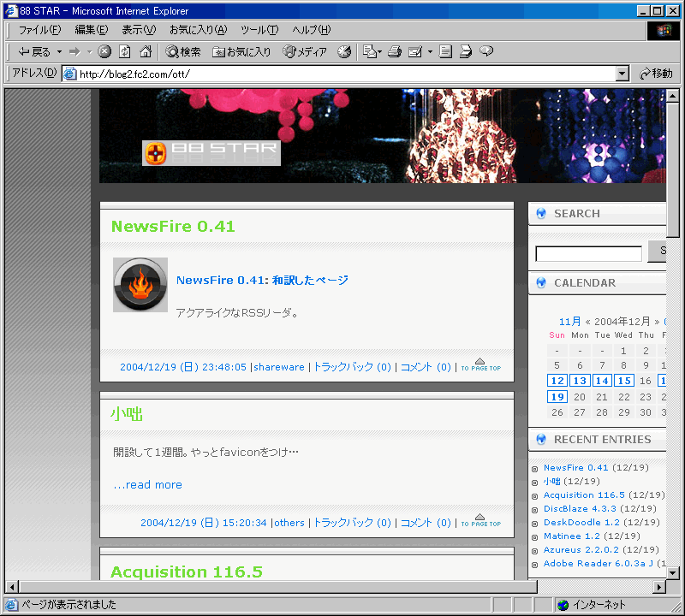
Task: Select day 19 in the calendar
Action: pos(557,397)
